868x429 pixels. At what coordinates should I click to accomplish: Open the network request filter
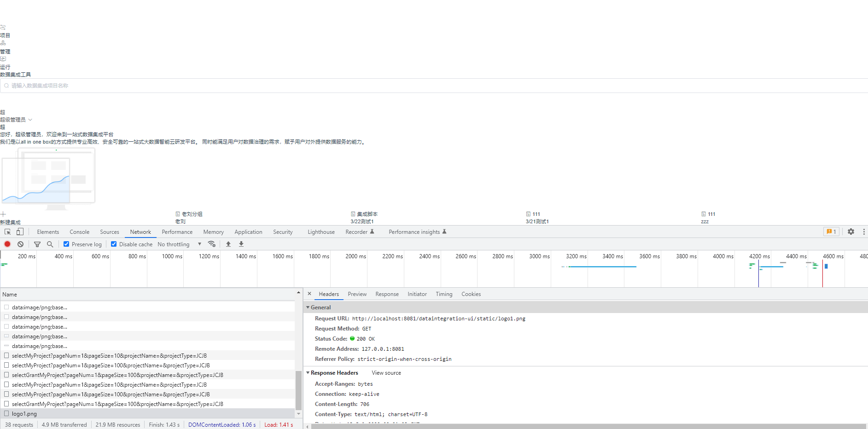click(37, 244)
